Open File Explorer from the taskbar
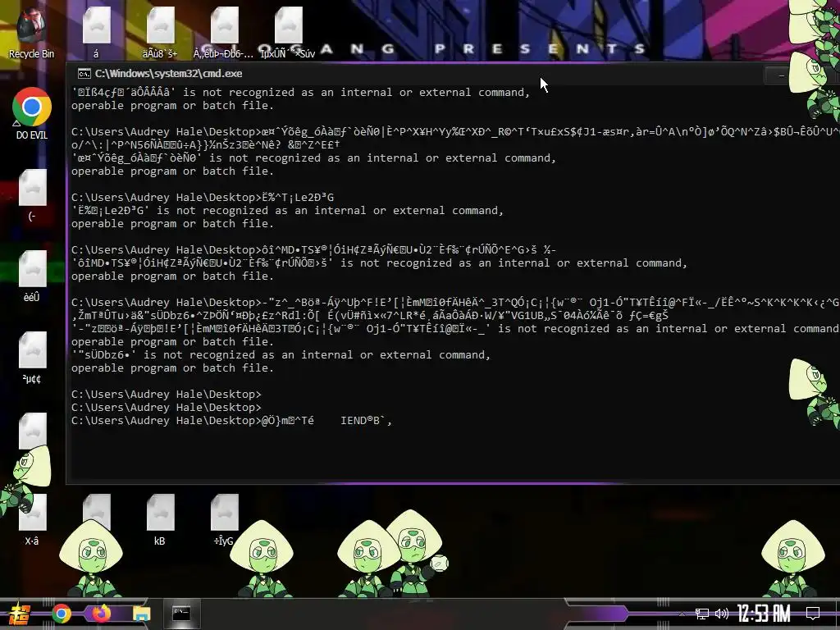 pos(142,614)
